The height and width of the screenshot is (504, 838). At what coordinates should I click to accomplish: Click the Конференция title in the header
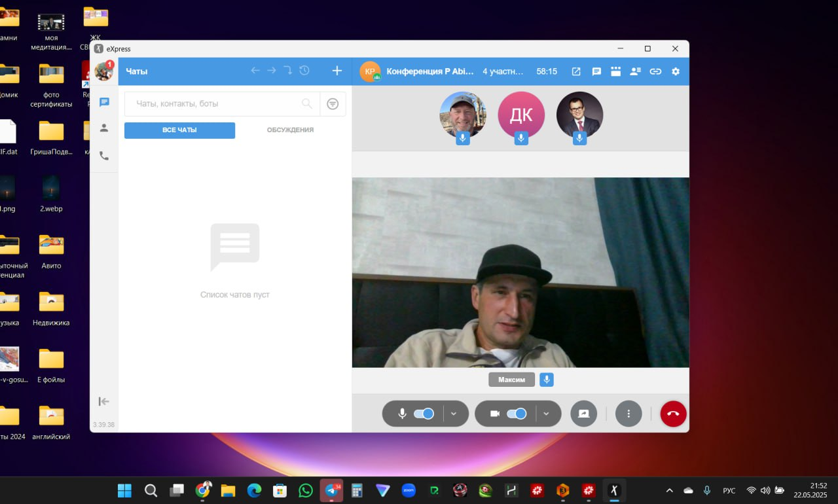click(430, 71)
